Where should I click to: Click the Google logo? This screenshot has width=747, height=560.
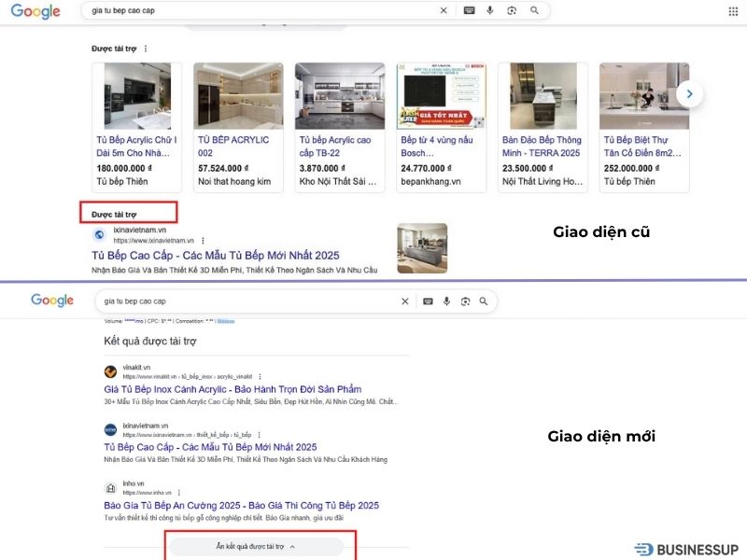click(35, 10)
